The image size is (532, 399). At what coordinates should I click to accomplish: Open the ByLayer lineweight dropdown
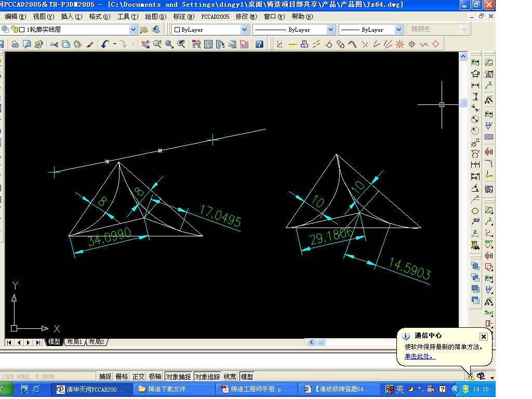(x=398, y=30)
